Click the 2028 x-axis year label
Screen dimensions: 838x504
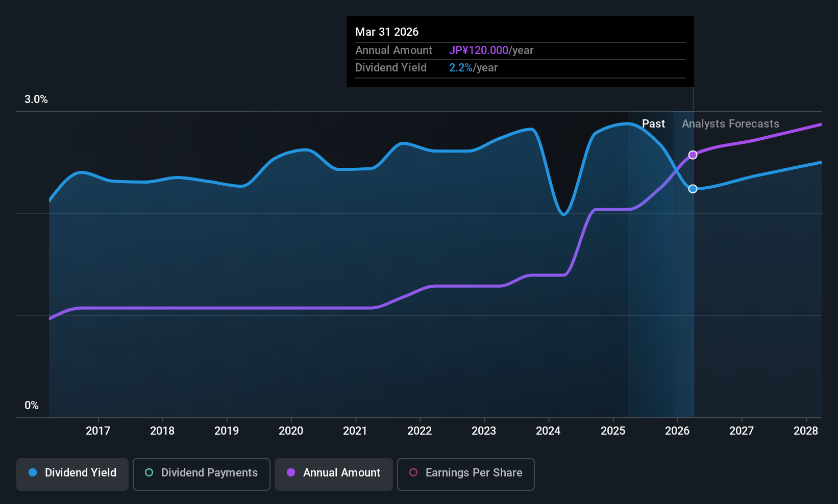click(x=806, y=431)
